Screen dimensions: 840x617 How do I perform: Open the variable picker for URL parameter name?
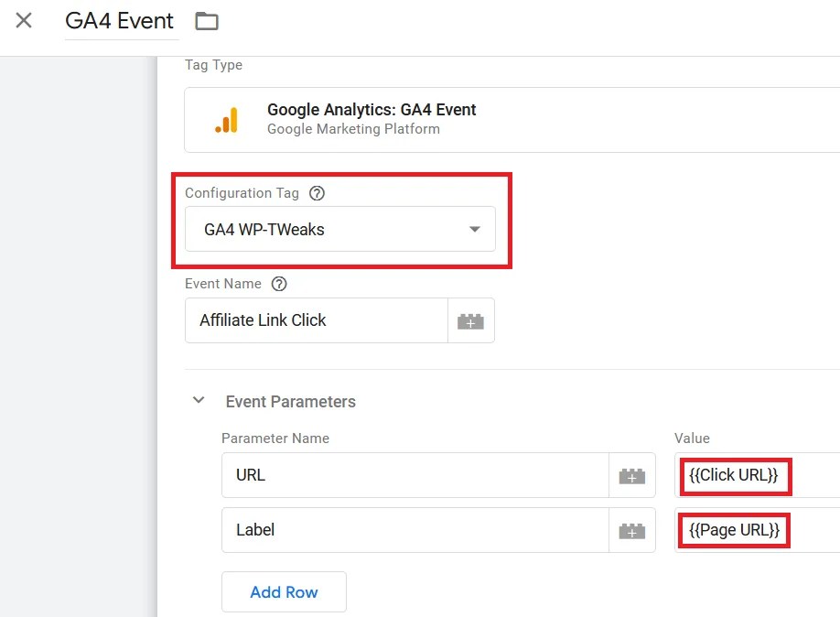631,474
